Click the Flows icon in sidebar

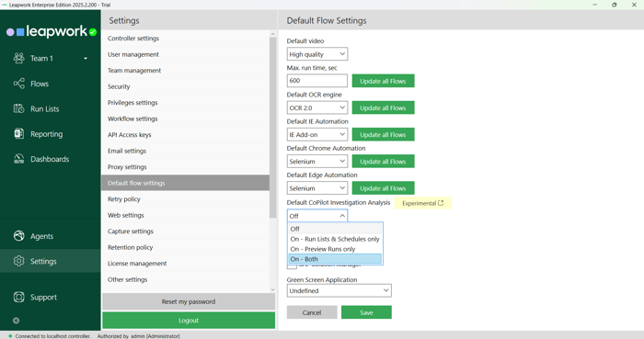(x=19, y=84)
